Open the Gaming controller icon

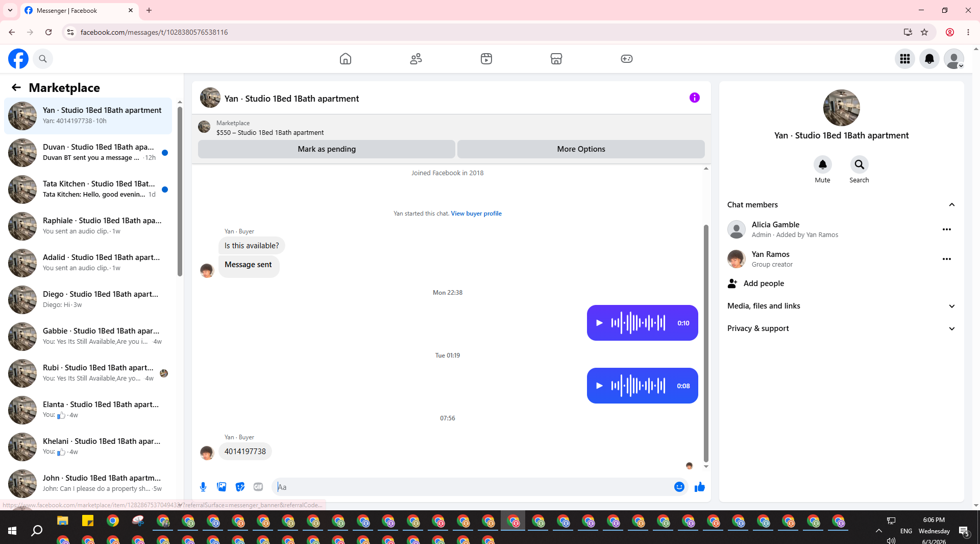(627, 59)
